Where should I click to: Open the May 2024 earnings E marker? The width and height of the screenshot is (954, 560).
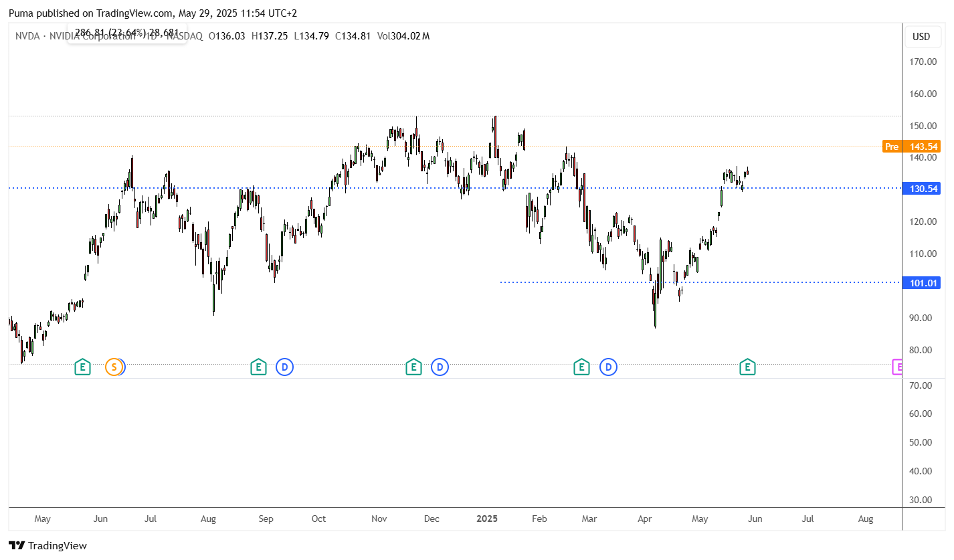[82, 367]
